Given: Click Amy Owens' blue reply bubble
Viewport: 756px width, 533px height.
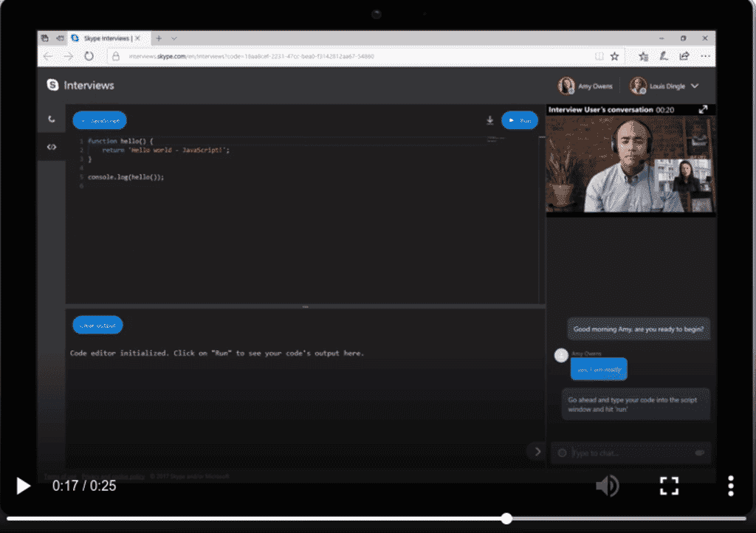Looking at the screenshot, I should 599,370.
